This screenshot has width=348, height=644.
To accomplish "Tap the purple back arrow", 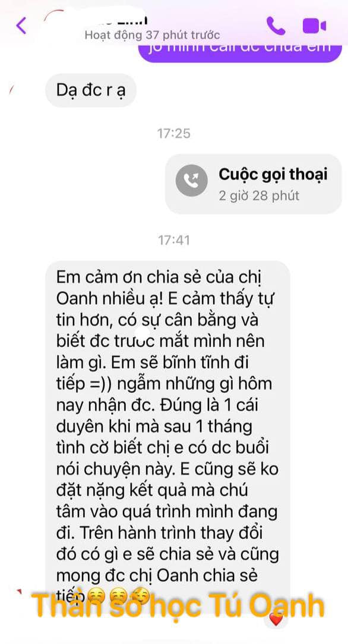I will (21, 26).
